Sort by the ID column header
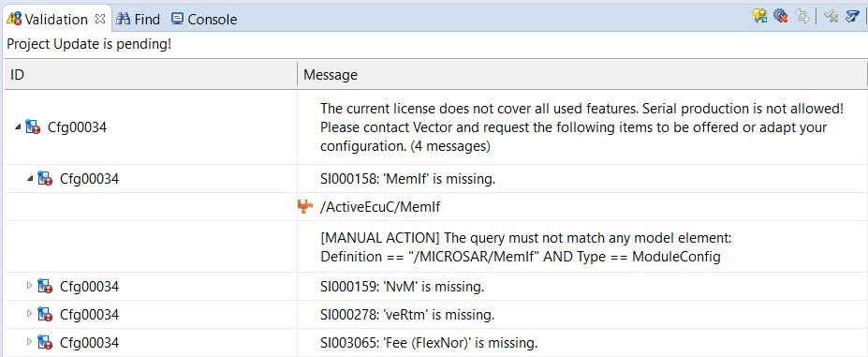Viewport: 868px width, 357px height. (151, 75)
